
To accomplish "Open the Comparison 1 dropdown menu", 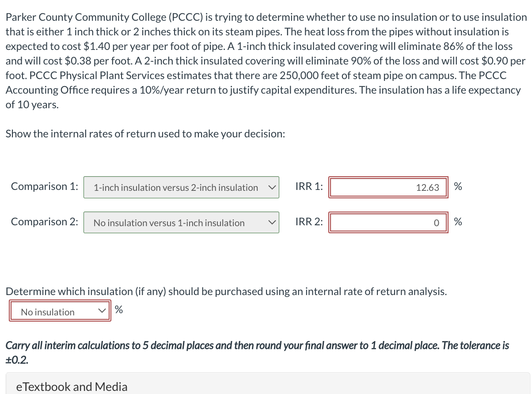I will [181, 187].
